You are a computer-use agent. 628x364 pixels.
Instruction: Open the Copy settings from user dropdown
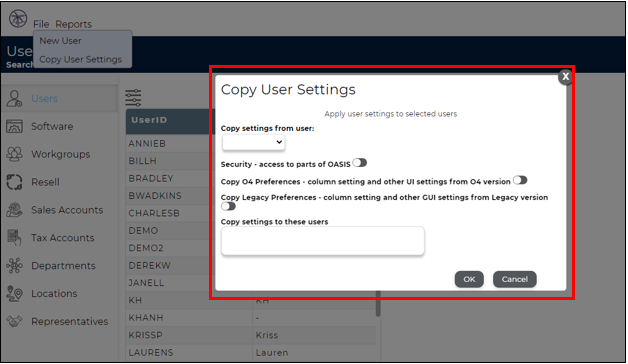click(254, 143)
